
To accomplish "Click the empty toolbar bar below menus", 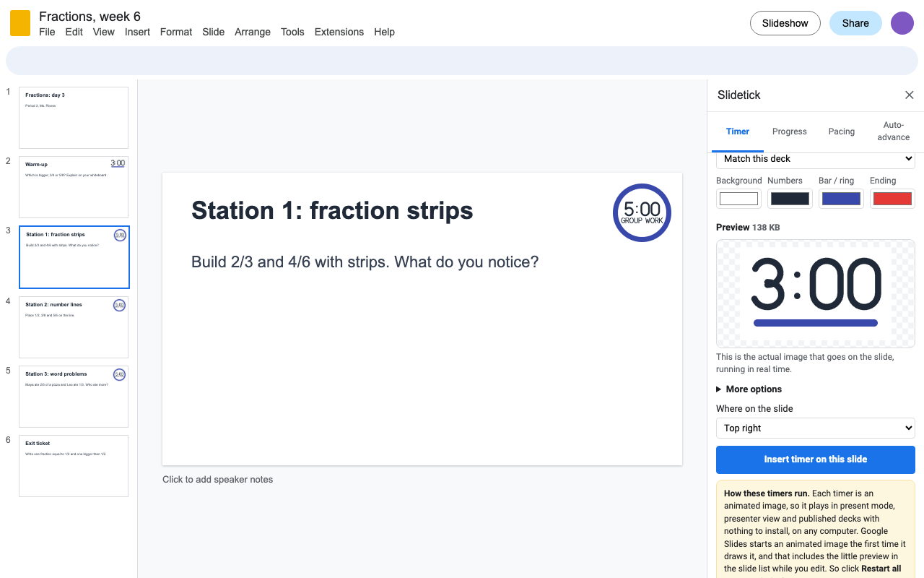I will point(462,61).
